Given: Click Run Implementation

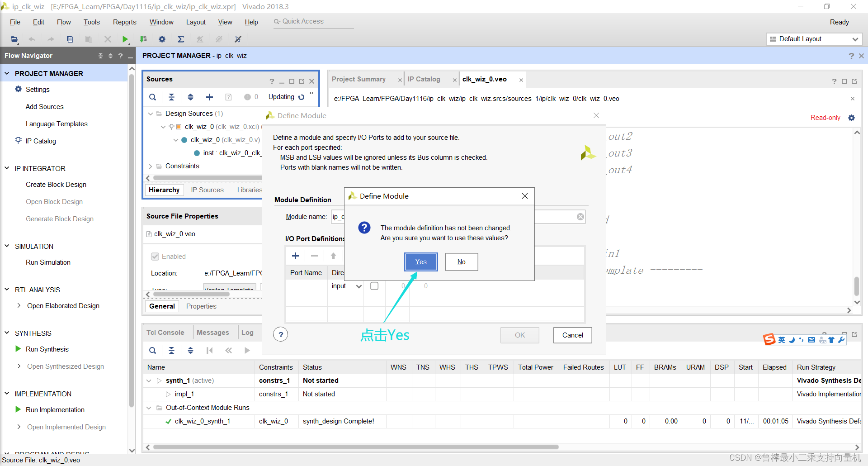Looking at the screenshot, I should coord(55,410).
